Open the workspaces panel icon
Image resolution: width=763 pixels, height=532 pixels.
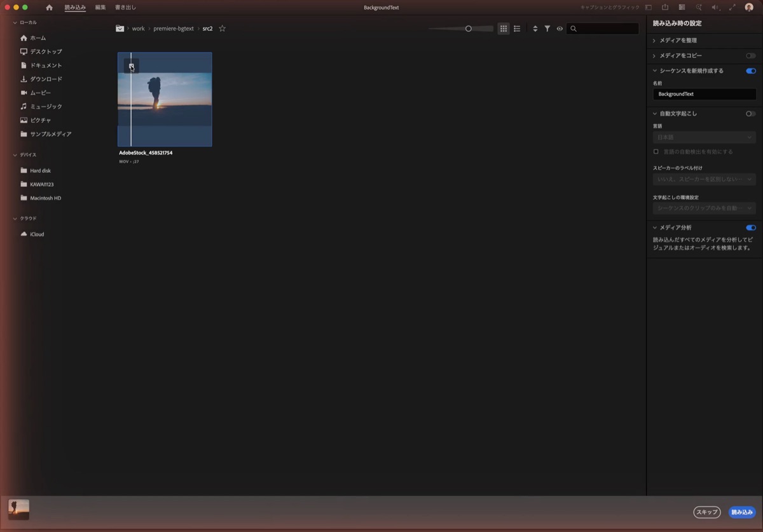click(x=649, y=8)
